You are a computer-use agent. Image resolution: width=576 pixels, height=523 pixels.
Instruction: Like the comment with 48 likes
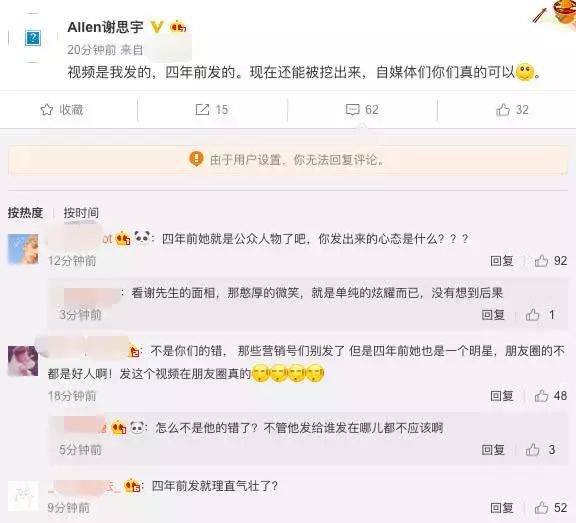pos(541,396)
